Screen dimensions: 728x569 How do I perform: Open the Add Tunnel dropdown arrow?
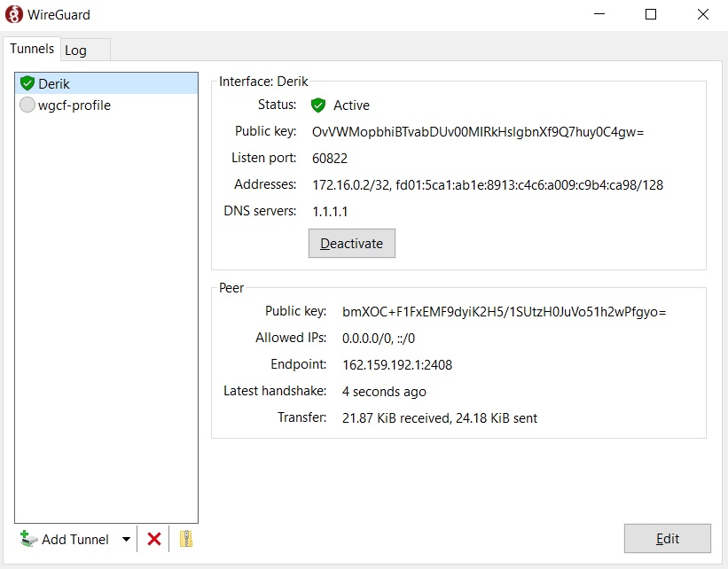coord(126,539)
